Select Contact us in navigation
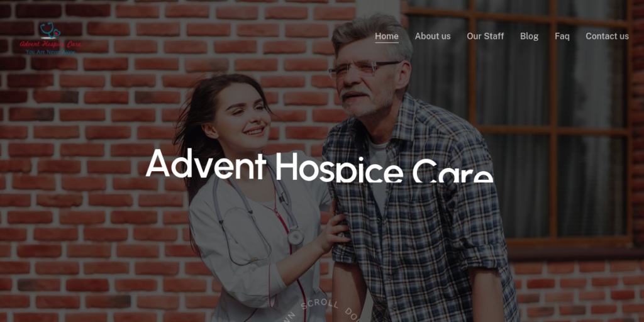The image size is (644, 322). click(x=607, y=36)
